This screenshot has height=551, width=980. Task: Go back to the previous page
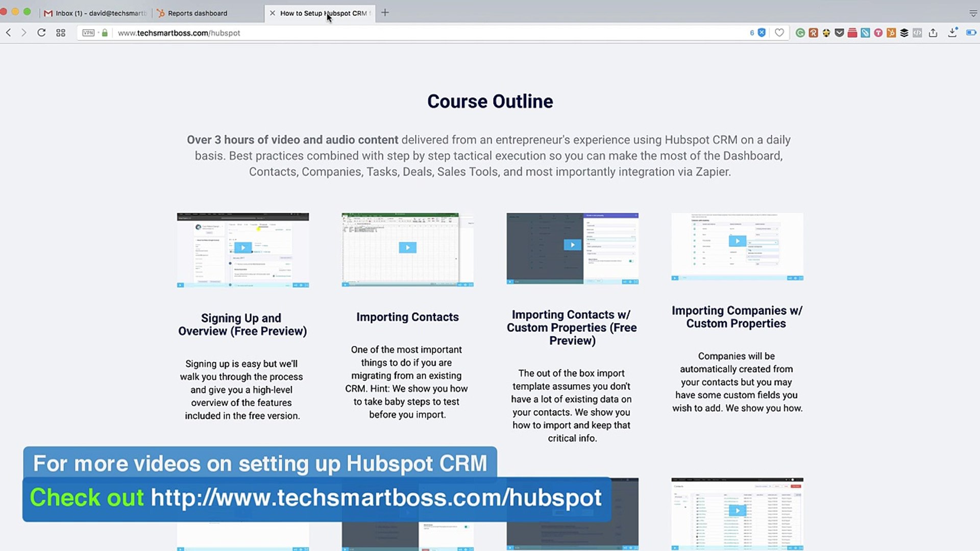click(9, 33)
